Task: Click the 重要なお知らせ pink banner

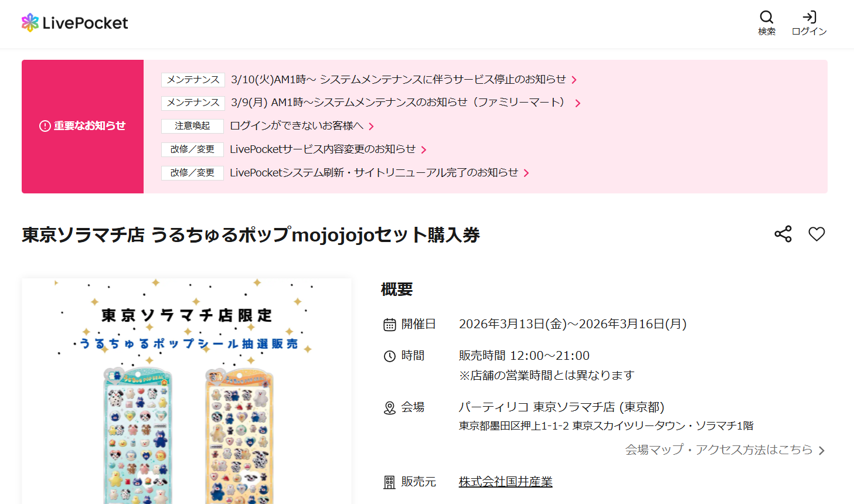Action: point(83,126)
